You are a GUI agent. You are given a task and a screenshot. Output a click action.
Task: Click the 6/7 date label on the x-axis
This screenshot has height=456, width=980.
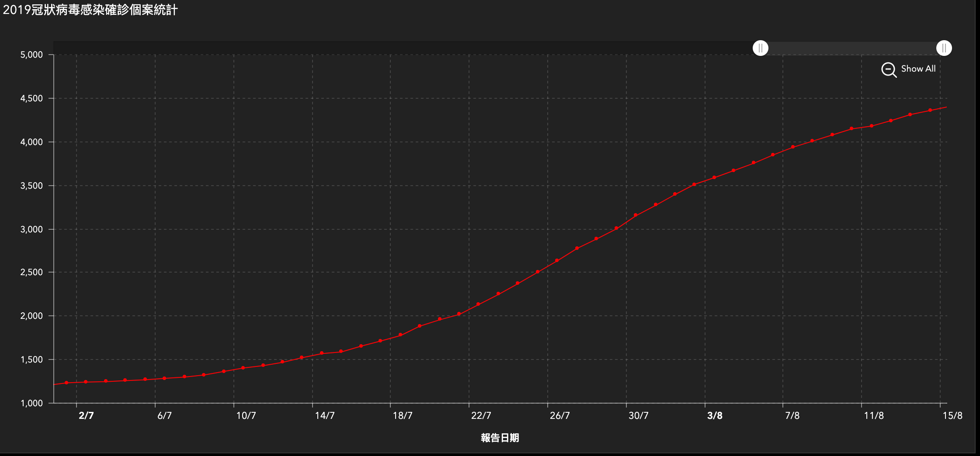(x=164, y=415)
